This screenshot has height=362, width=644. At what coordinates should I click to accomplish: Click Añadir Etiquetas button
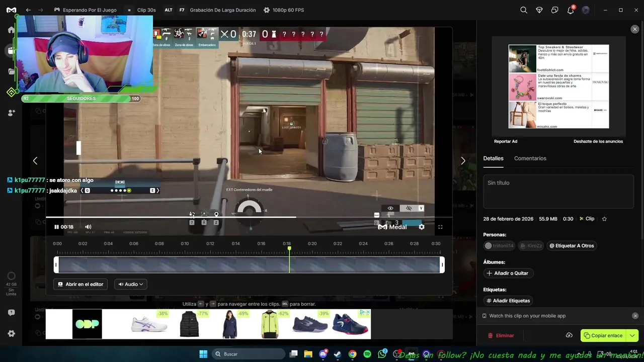coord(507,301)
